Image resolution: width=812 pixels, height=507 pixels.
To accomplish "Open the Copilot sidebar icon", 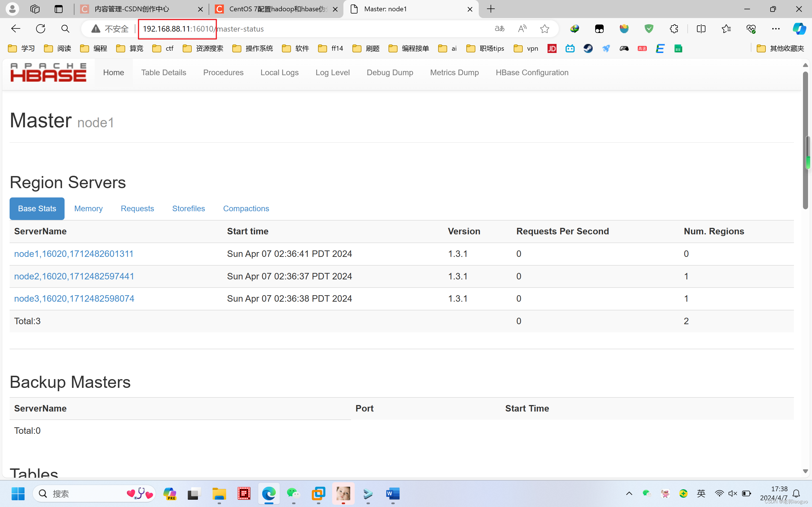I will pos(799,29).
